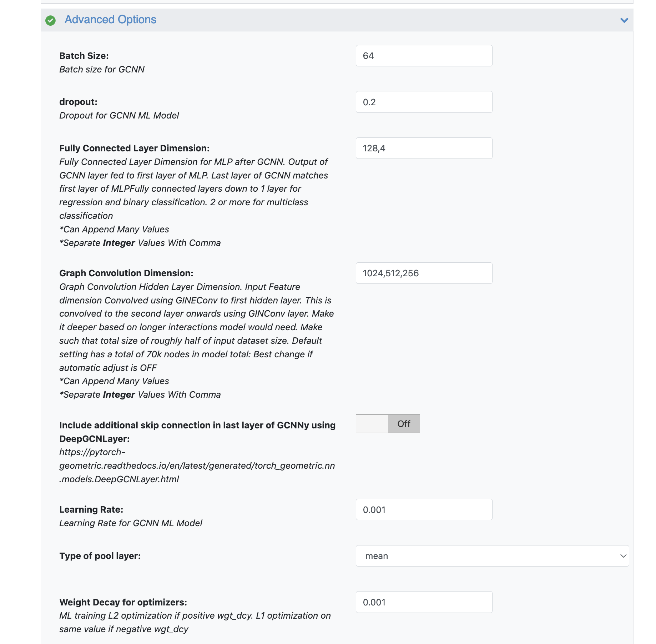Click the pytorch-geometric DeepGCNLayer documentation URL
The width and height of the screenshot is (656, 644).
pyautogui.click(x=197, y=466)
